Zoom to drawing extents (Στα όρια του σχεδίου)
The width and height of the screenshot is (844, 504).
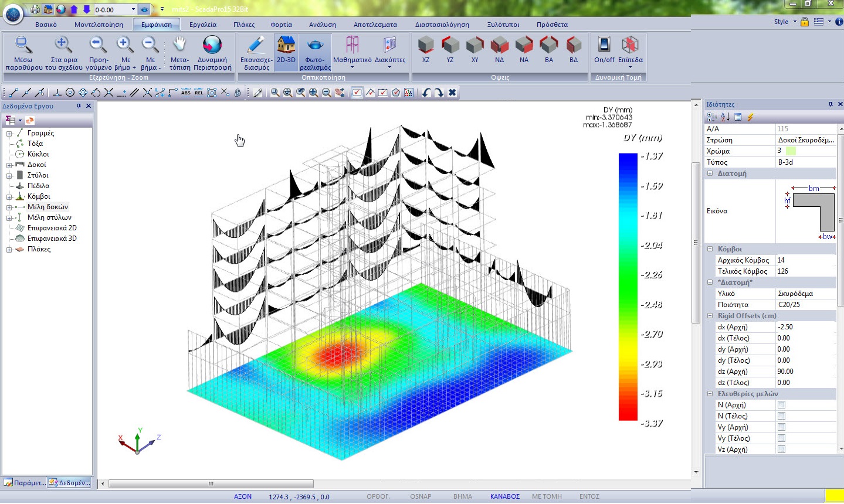[63, 53]
